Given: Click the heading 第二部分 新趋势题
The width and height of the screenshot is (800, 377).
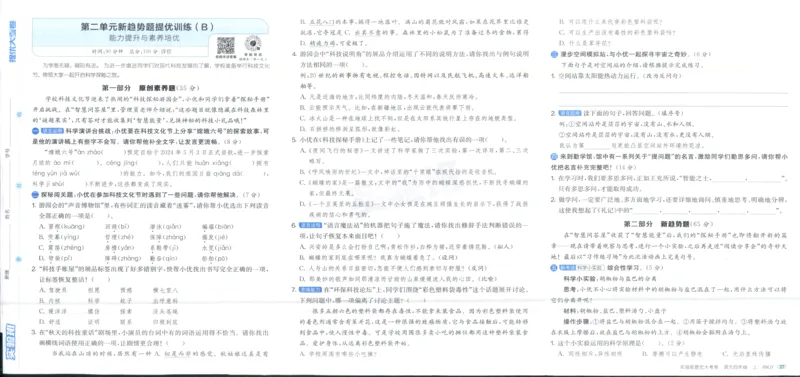Looking at the screenshot, I should click(656, 224).
